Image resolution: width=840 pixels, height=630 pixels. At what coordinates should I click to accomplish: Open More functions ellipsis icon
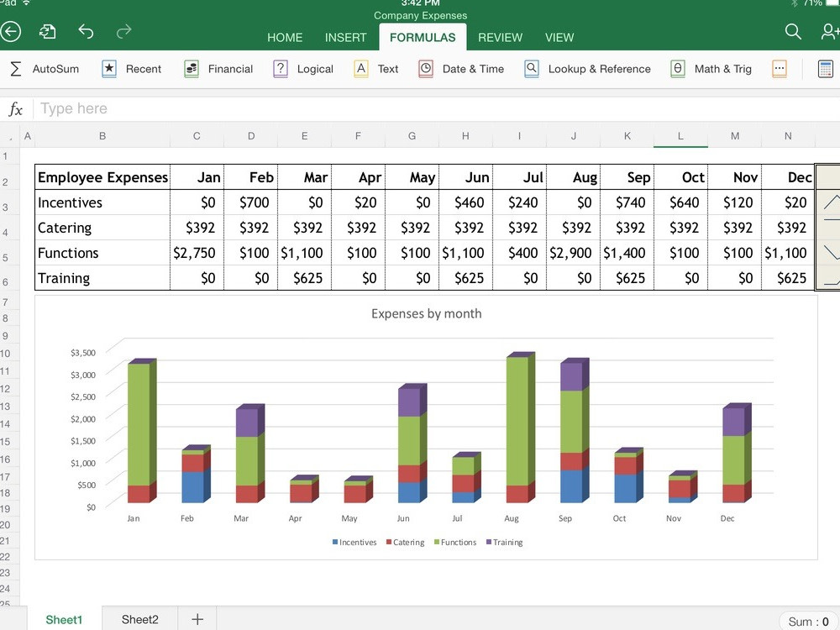pyautogui.click(x=780, y=69)
